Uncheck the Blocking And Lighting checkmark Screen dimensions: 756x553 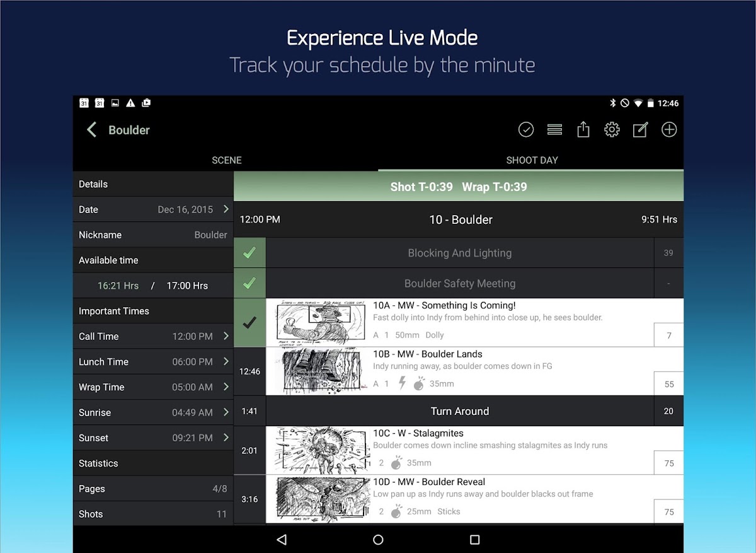[x=249, y=253]
